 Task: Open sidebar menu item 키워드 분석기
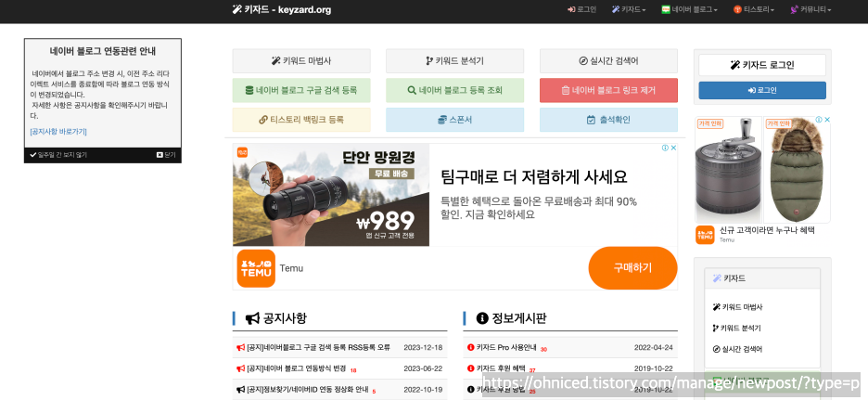(736, 328)
